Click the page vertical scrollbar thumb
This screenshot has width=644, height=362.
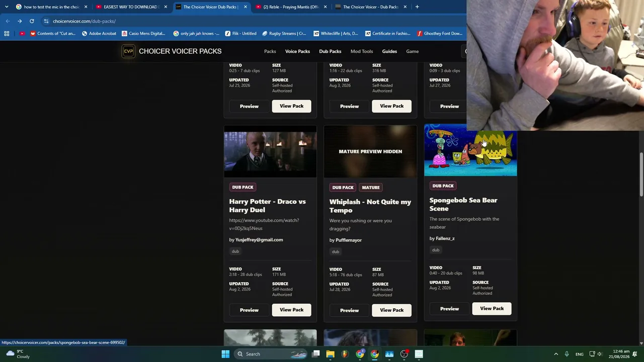tap(641, 175)
